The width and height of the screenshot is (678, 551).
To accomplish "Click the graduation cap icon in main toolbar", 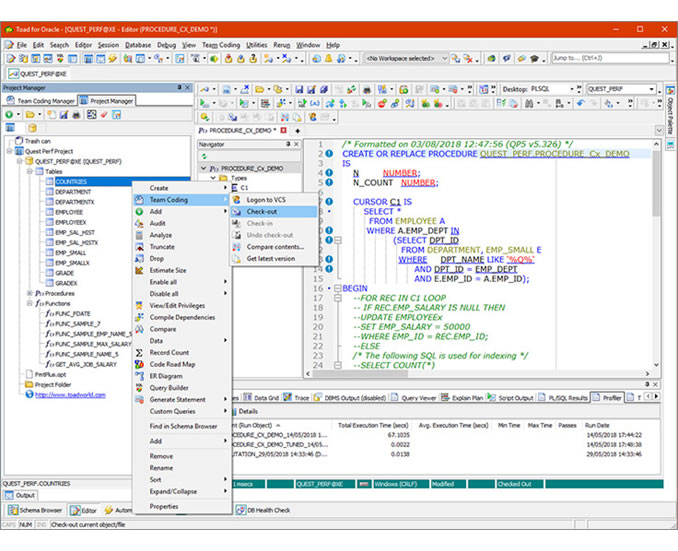I will coord(534,58).
